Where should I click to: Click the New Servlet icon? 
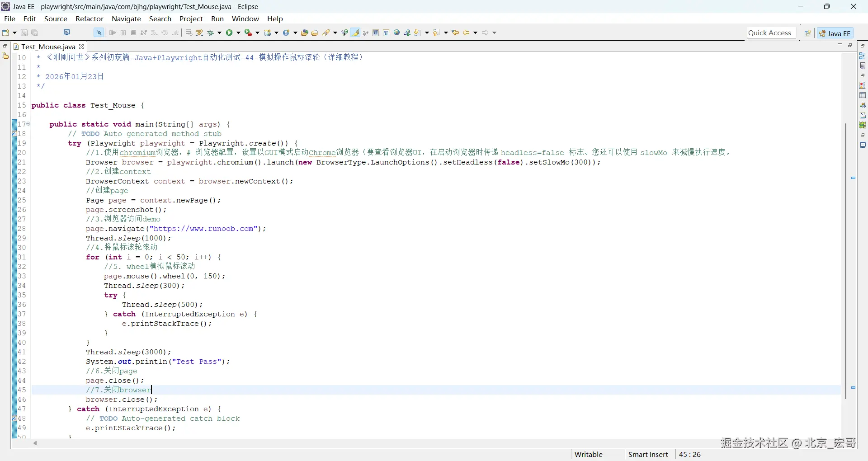286,33
